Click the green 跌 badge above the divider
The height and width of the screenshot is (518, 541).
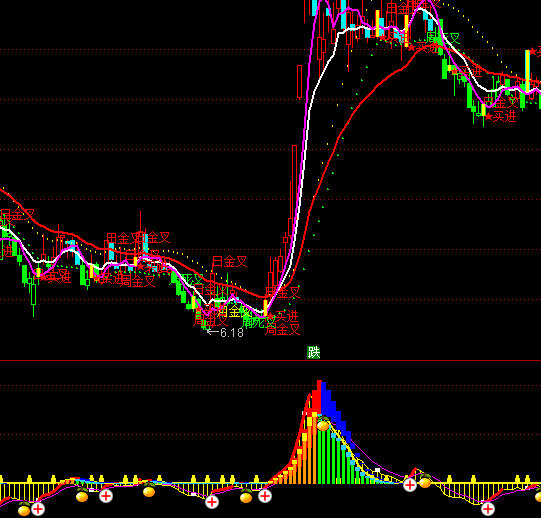point(314,352)
